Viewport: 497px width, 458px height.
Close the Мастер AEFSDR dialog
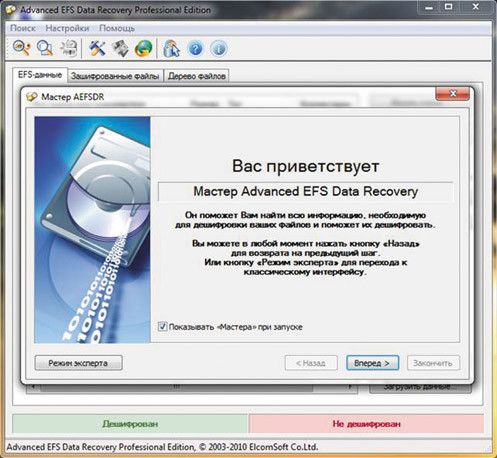453,94
